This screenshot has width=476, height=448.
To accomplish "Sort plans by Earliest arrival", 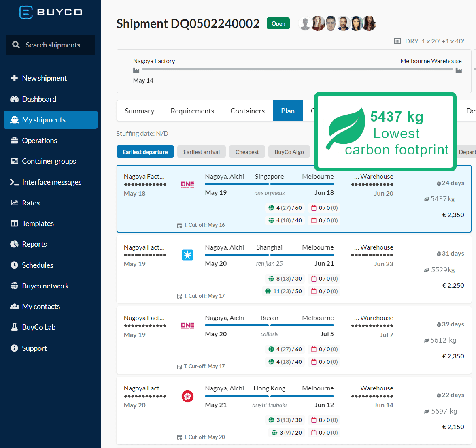I will pyautogui.click(x=201, y=152).
